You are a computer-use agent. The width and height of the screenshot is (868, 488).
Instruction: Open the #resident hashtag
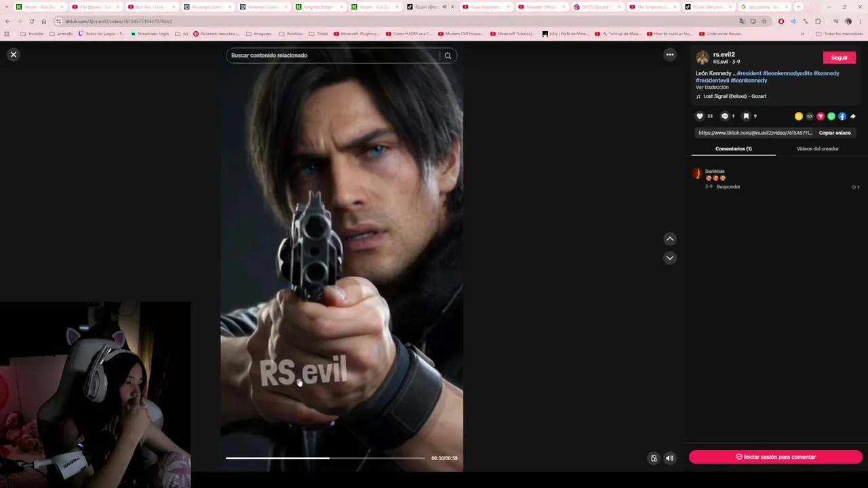749,73
